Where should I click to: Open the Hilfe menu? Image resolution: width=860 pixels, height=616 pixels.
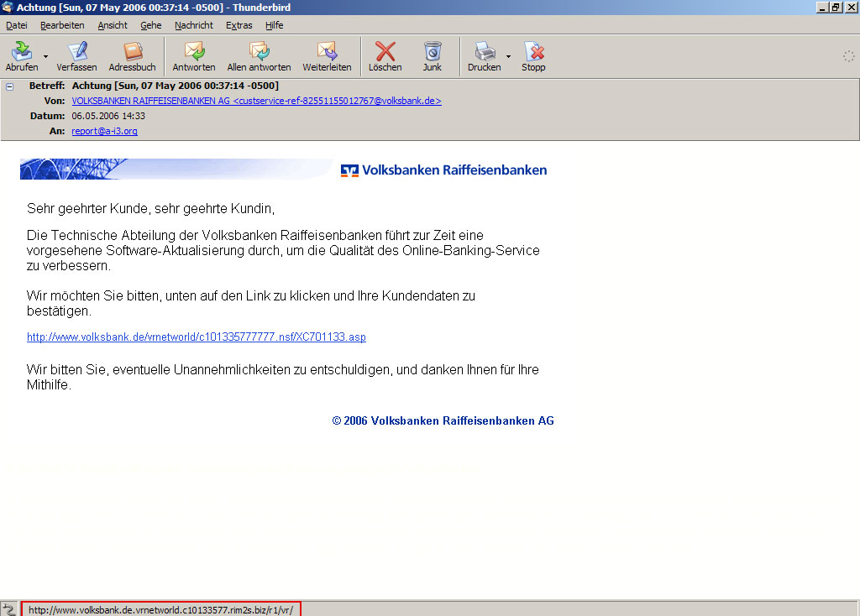[275, 25]
